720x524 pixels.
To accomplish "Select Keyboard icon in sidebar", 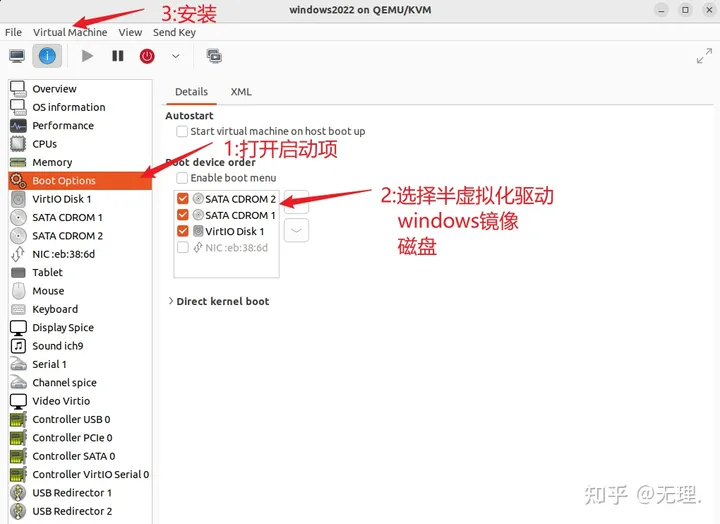I will coord(18,309).
